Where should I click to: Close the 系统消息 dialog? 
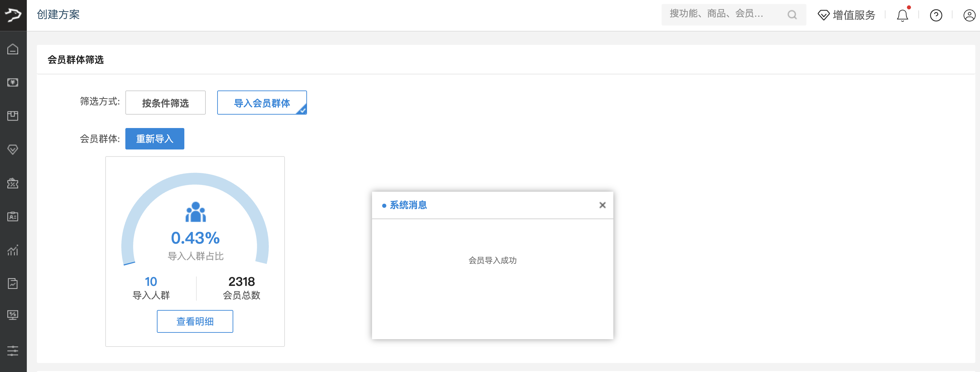pyautogui.click(x=602, y=205)
